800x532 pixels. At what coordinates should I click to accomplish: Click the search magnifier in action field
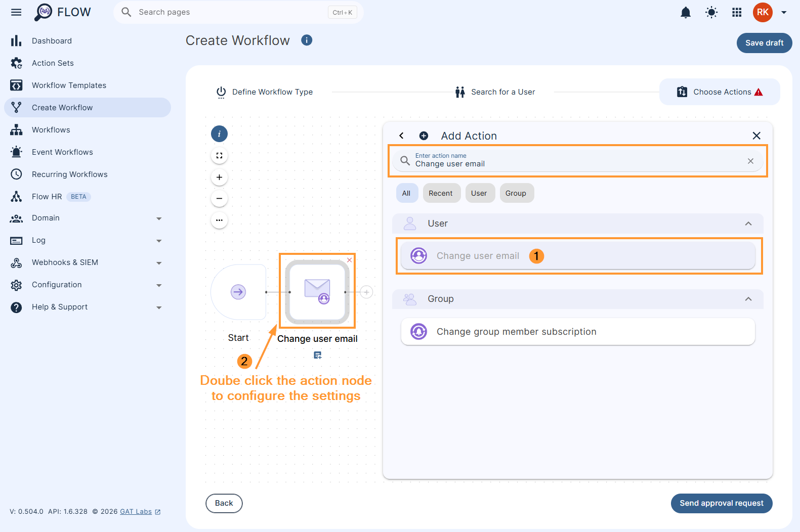(x=405, y=161)
